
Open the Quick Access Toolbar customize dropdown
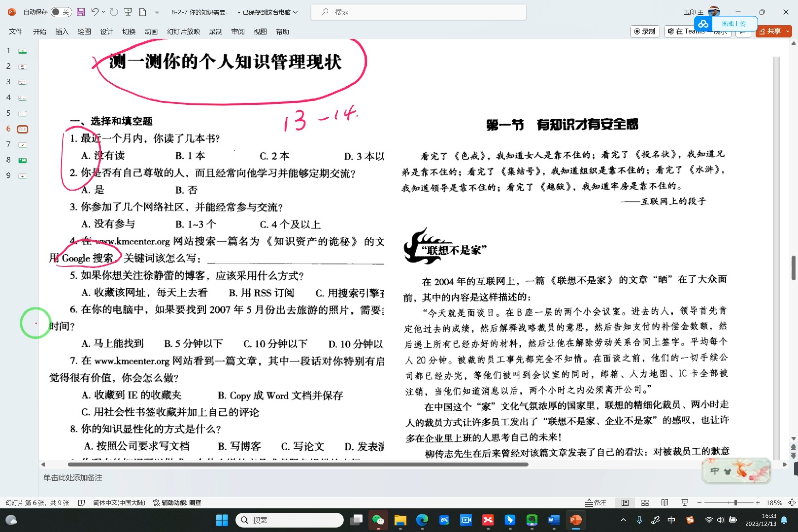157,11
